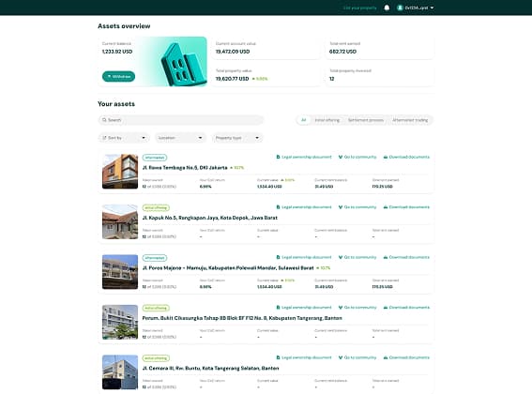Click community icon in Jl. Cemara III row
This screenshot has width=532, height=394.
[x=341, y=357]
